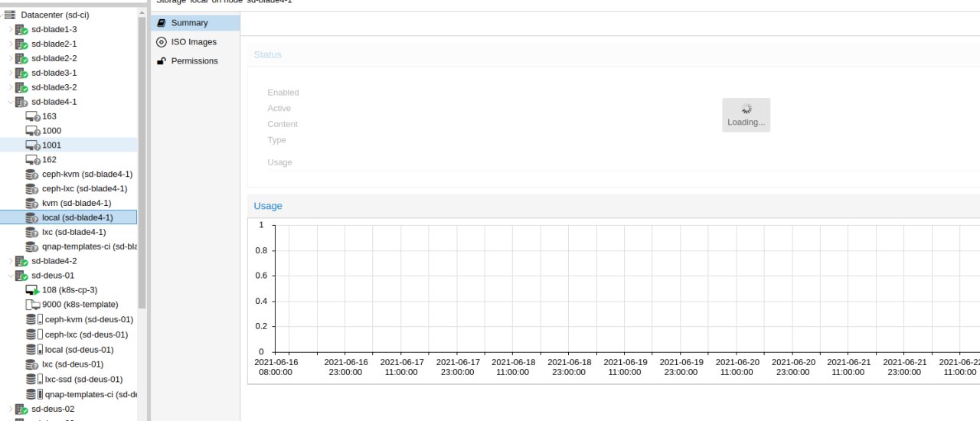Viewport: 980px width, 421px height.
Task: Click the 2021-06-16 08:00:00 axis label
Action: point(276,367)
